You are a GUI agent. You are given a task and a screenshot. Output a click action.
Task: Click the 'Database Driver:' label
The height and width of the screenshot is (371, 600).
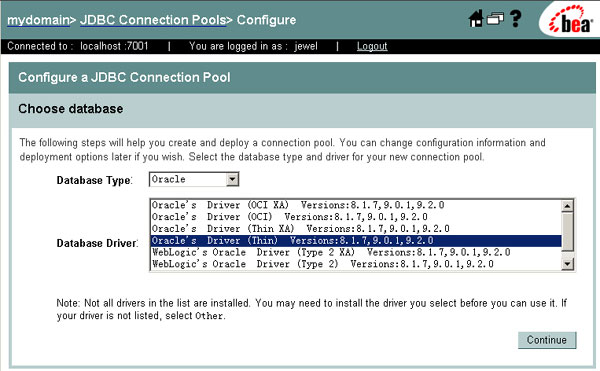tap(97, 243)
